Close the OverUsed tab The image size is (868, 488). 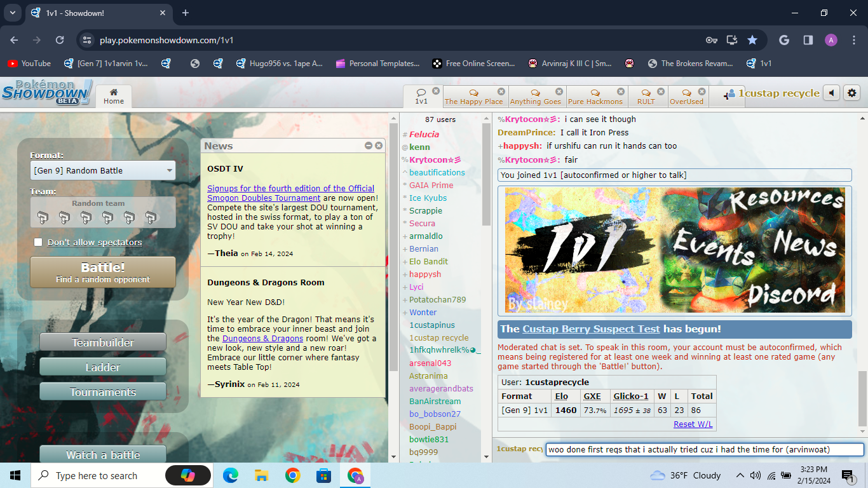click(x=702, y=91)
